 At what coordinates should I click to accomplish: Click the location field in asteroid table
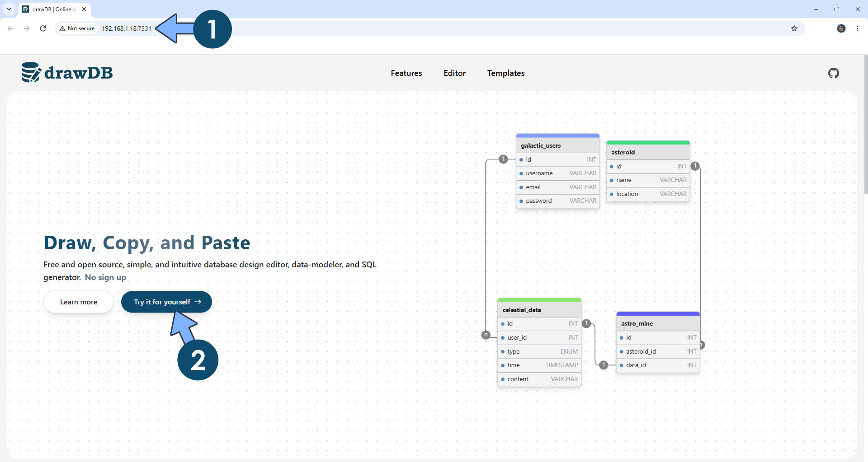point(648,194)
